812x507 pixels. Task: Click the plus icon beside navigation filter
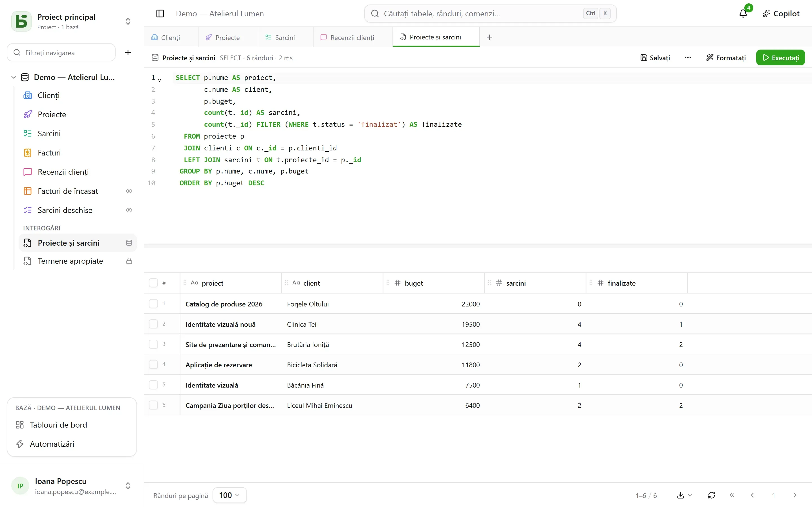(128, 53)
